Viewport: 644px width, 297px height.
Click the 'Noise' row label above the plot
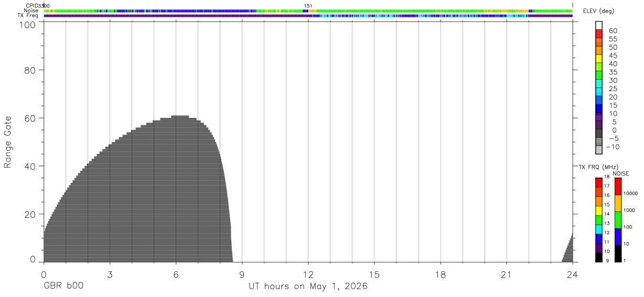pyautogui.click(x=30, y=10)
